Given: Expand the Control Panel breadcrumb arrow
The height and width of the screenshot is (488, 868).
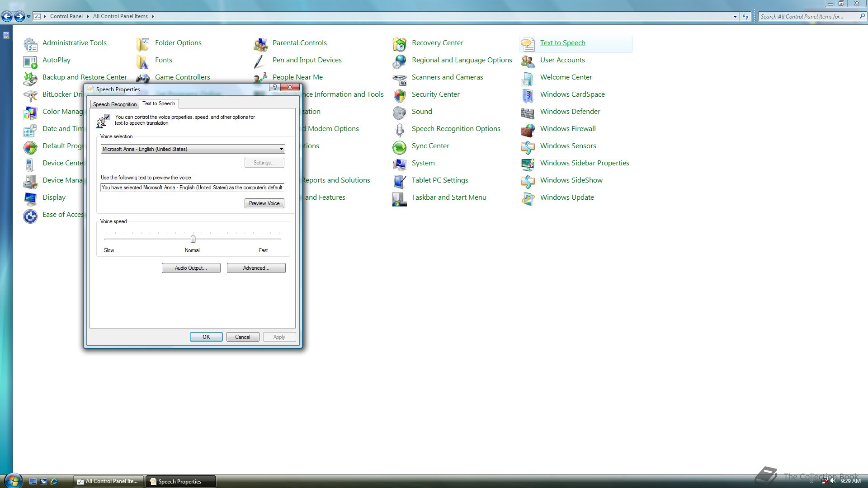Looking at the screenshot, I should coord(88,16).
